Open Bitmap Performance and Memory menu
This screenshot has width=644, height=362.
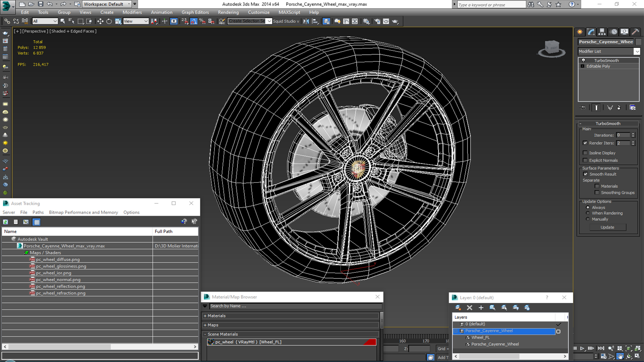pos(83,213)
